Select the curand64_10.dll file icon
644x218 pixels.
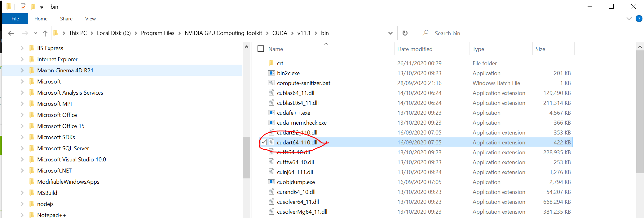coord(271,192)
